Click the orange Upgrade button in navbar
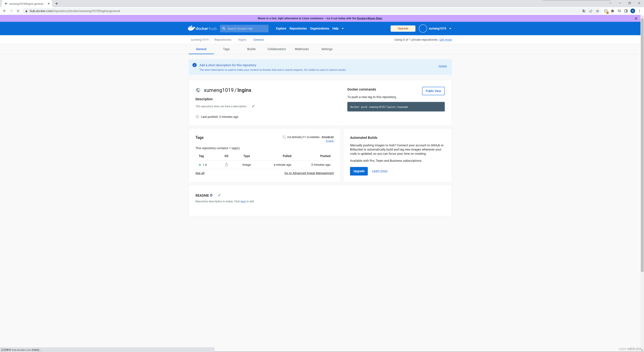The width and height of the screenshot is (644, 352). point(403,28)
